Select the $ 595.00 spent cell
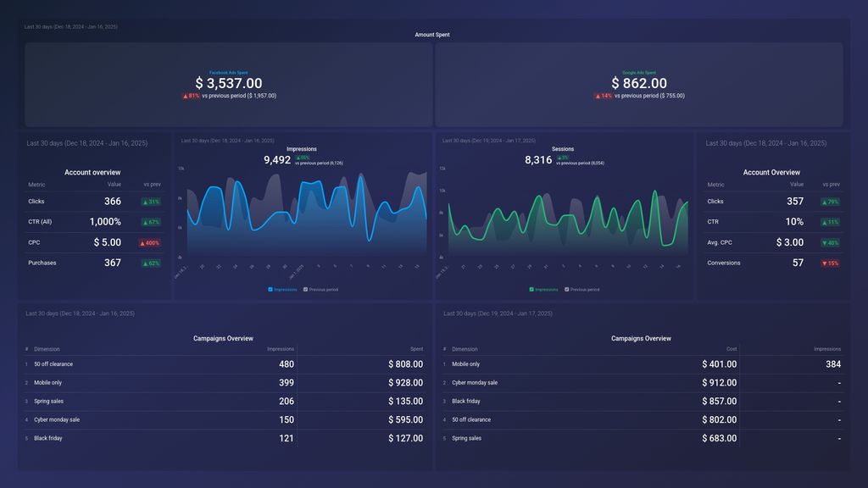Viewport: 868px width, 488px height. pos(406,420)
